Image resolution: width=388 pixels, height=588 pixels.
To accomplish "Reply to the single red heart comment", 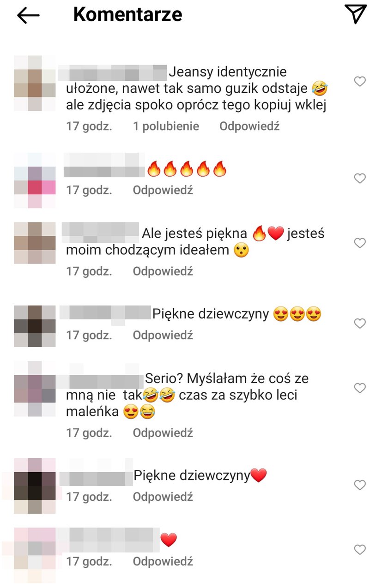I will [163, 562].
